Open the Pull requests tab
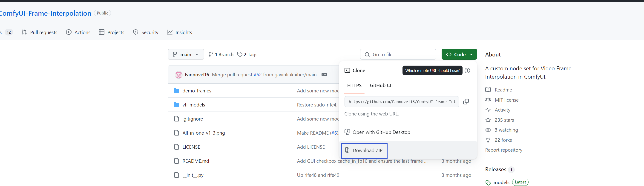 click(x=40, y=32)
